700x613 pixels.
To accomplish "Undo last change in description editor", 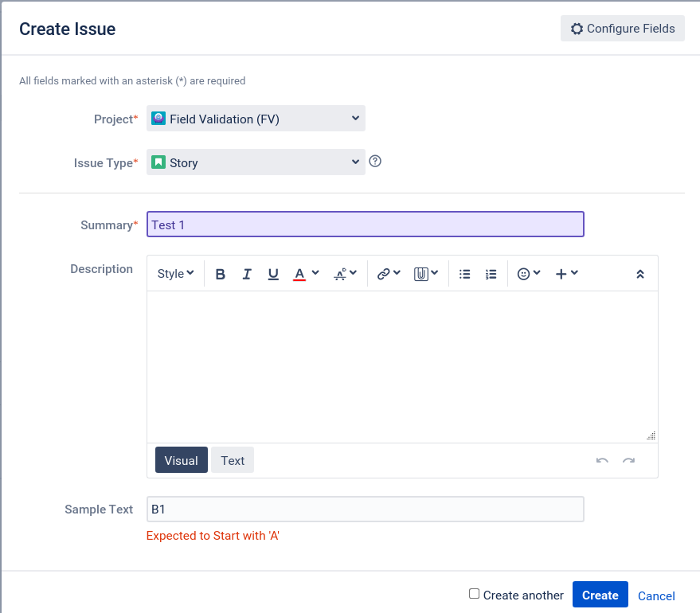I will (602, 461).
